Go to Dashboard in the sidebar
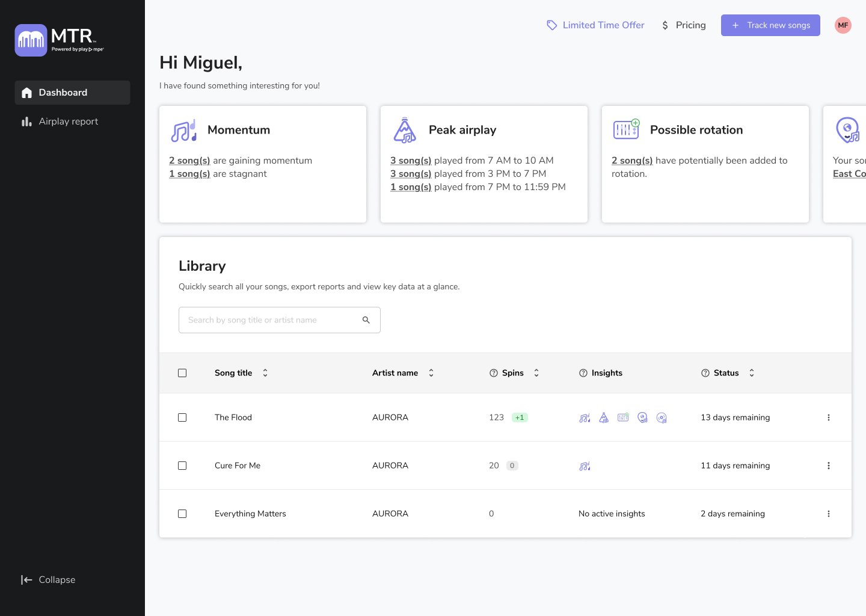This screenshot has width=866, height=616. (x=63, y=93)
